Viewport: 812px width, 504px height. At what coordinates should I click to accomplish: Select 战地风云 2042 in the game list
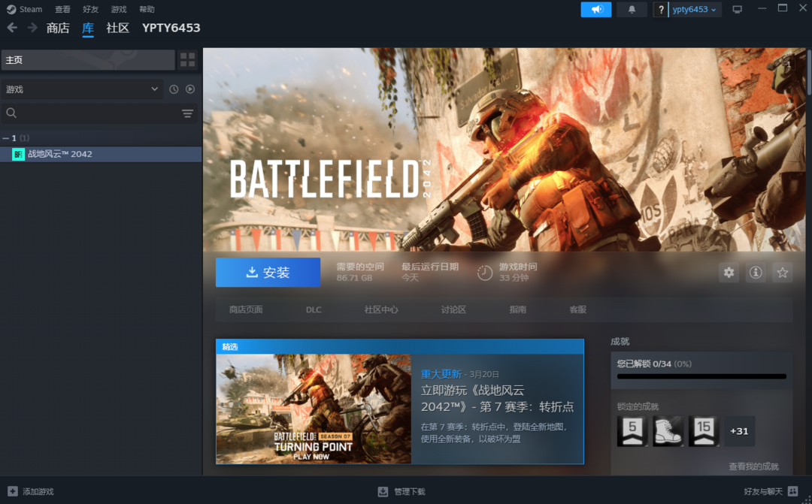101,154
